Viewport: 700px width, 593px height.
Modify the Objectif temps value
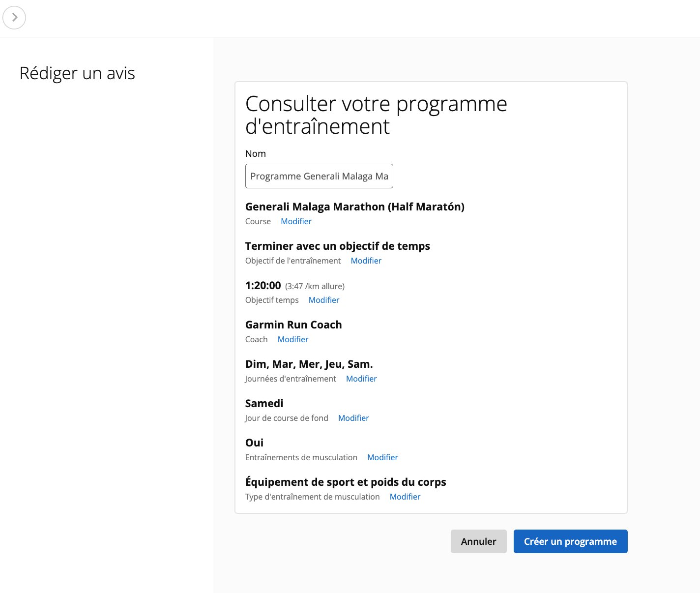pyautogui.click(x=324, y=300)
